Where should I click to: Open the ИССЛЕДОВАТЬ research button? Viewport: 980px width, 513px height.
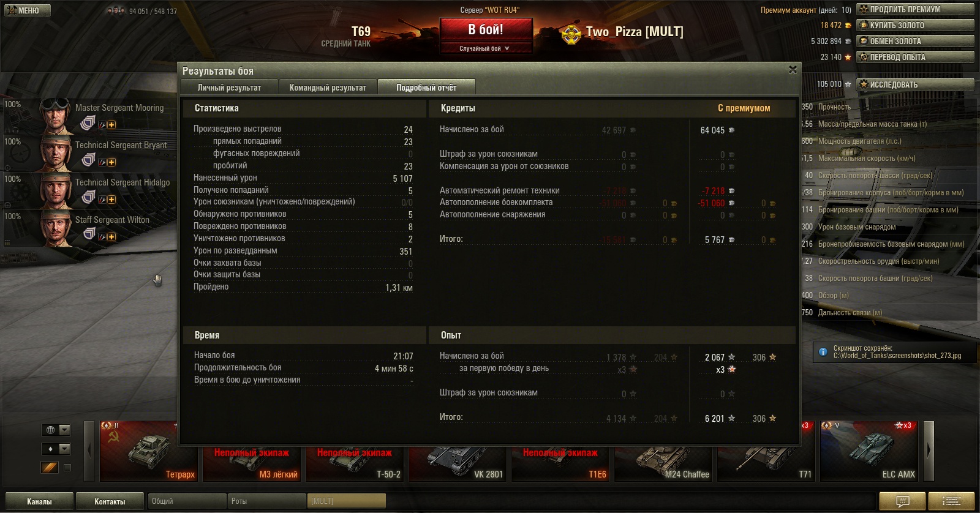coord(915,84)
